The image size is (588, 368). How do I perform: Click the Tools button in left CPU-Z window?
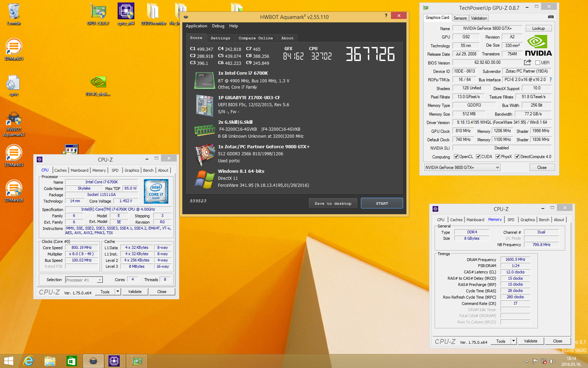pyautogui.click(x=105, y=292)
